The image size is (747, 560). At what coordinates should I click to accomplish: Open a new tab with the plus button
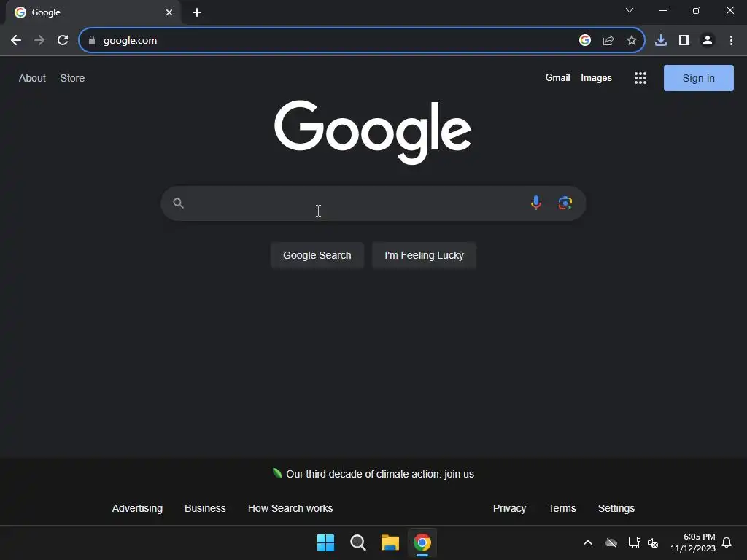(197, 12)
